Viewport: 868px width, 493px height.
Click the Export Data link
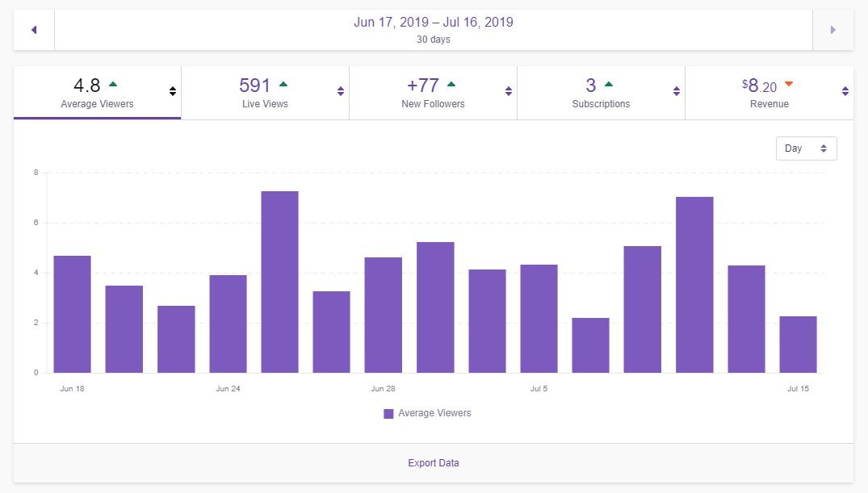pyautogui.click(x=434, y=462)
